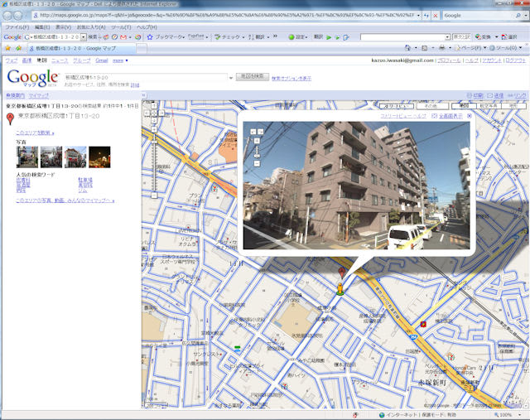
Task: Switch to 地図 map view
Action: 464,106
